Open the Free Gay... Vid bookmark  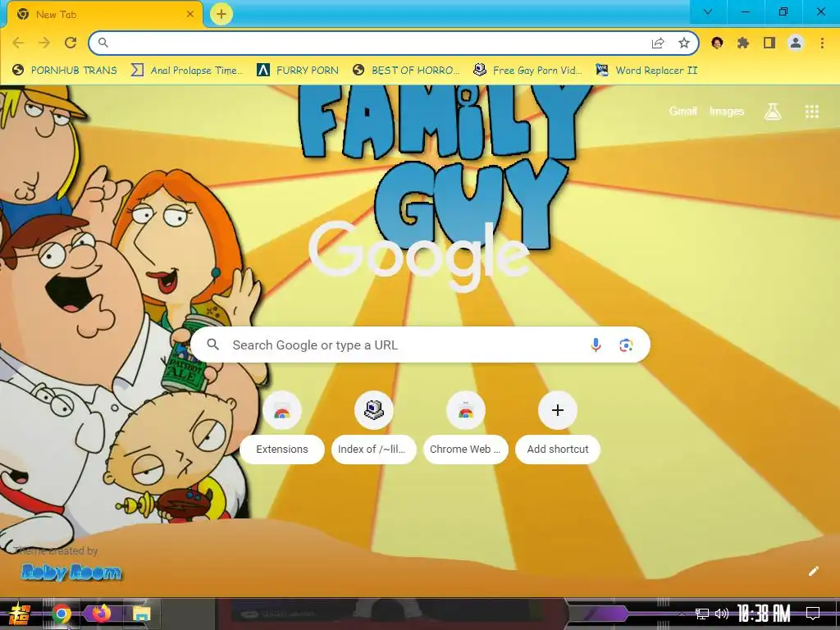tap(527, 71)
